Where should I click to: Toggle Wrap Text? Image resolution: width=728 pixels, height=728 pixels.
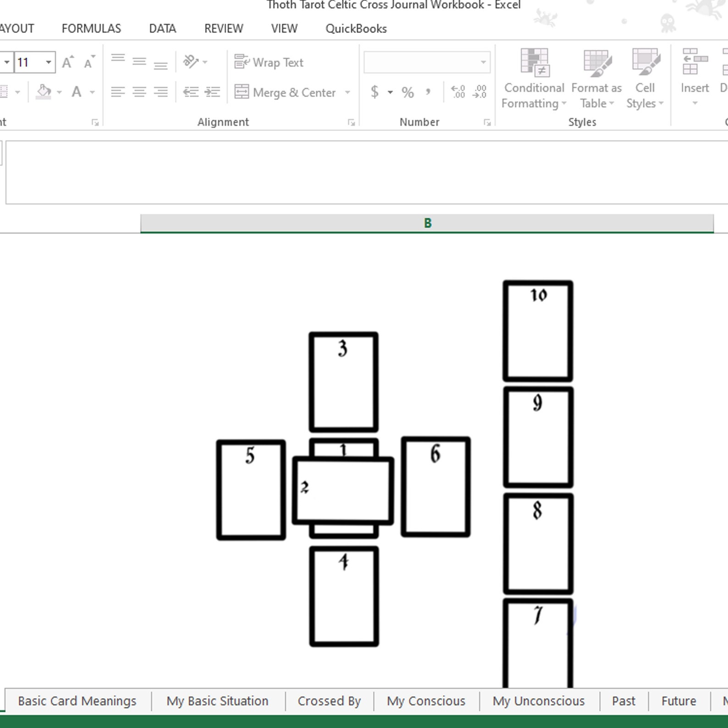point(269,62)
